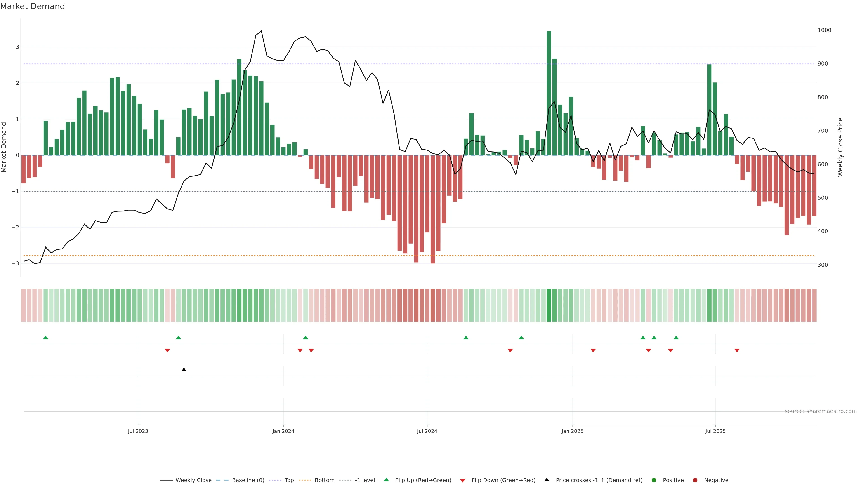The width and height of the screenshot is (868, 488).
Task: Click the green Positive circle legend icon
Action: (654, 480)
